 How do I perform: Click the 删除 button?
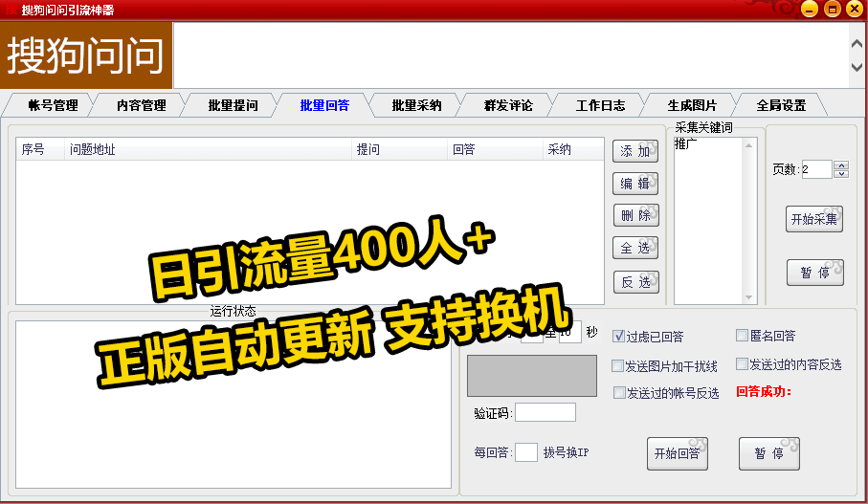coord(636,215)
